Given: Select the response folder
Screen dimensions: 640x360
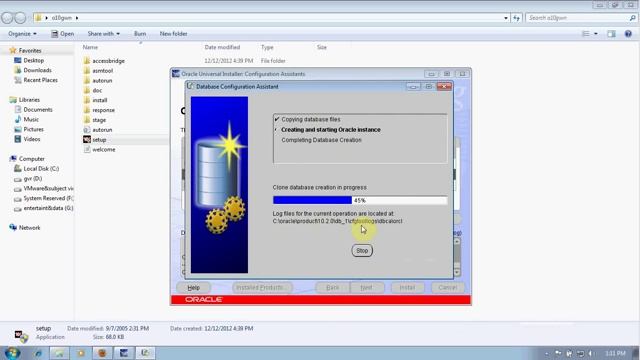Looking at the screenshot, I should pos(103,110).
